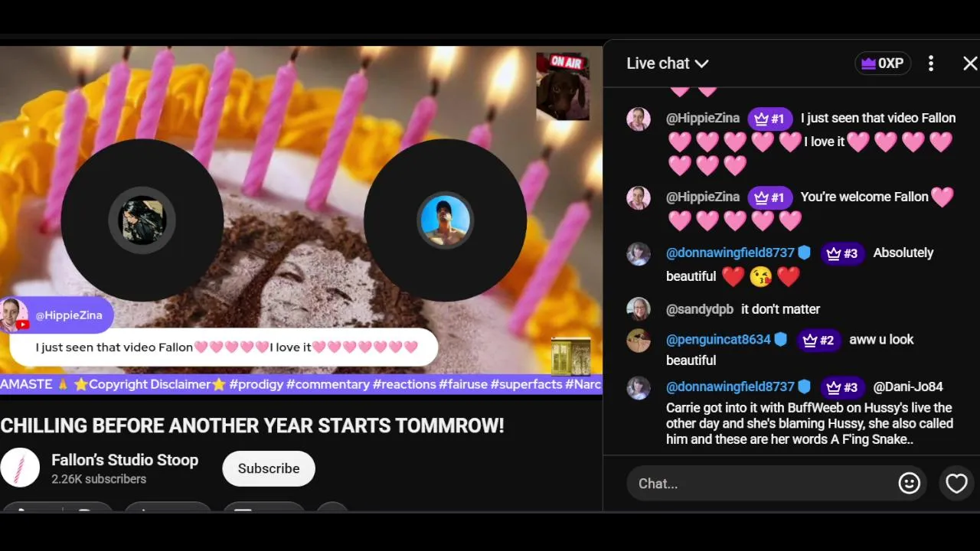The width and height of the screenshot is (980, 551).
Task: Open @penguincat8634 username in chat
Action: coord(718,340)
